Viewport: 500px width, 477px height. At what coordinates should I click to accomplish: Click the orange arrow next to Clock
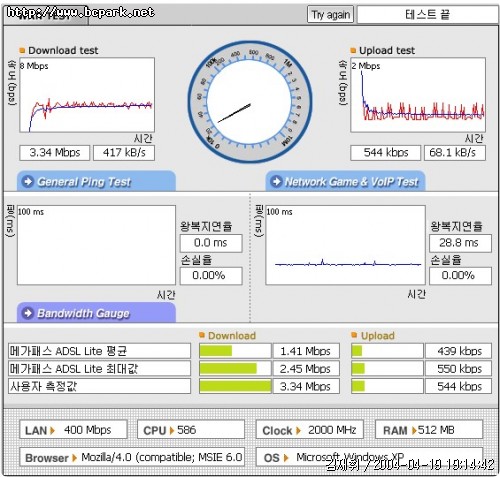(x=298, y=430)
